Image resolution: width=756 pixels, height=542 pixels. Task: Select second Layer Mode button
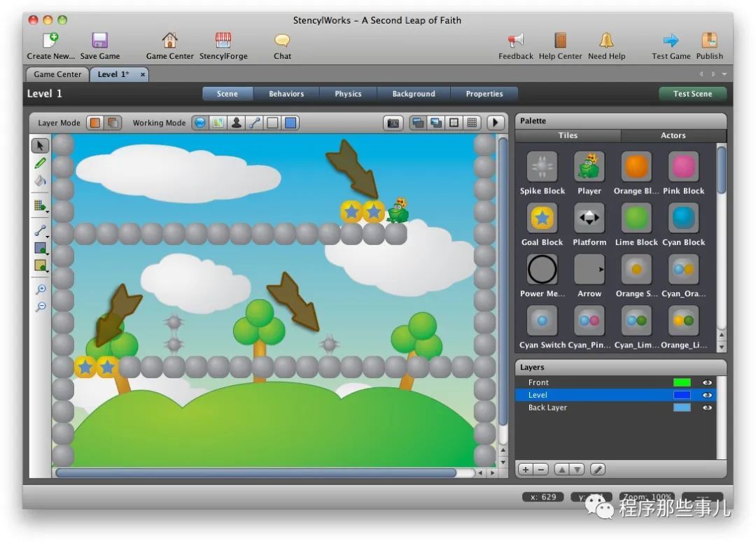(113, 123)
